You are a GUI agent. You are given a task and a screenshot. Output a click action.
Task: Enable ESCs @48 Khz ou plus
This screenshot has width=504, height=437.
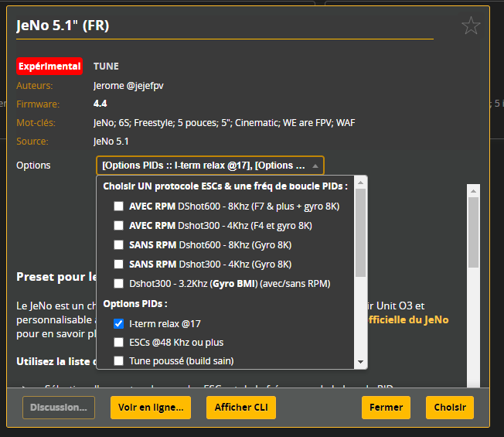(118, 342)
